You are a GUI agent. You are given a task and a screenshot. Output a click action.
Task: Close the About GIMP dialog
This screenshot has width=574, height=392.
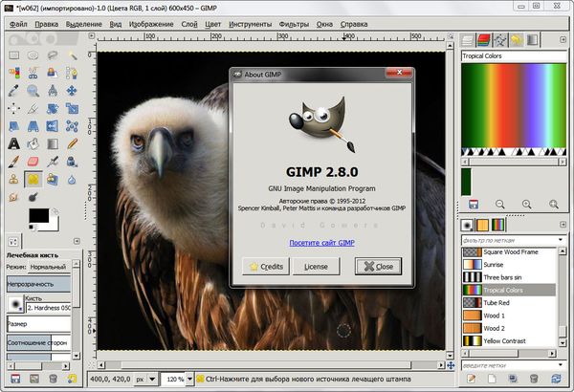click(x=378, y=266)
